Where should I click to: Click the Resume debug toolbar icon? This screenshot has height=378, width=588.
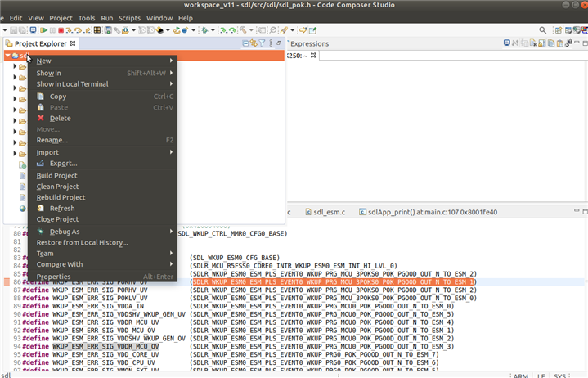(44, 30)
